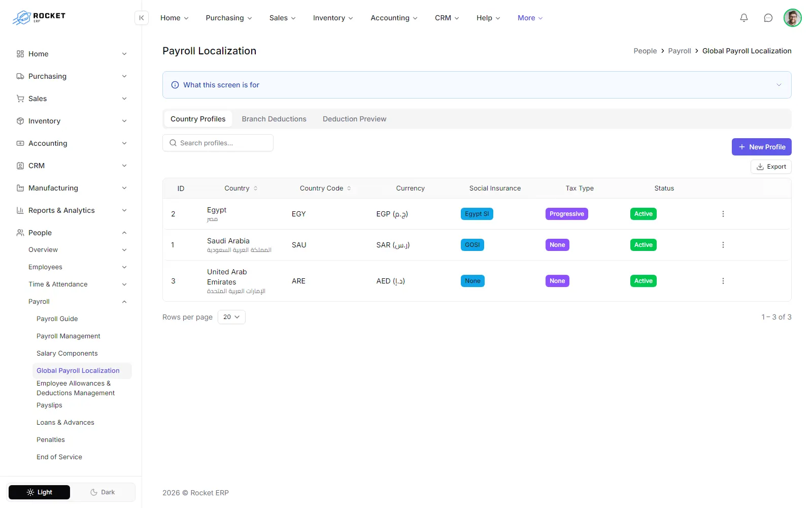Open the top Purchasing menu
Viewport: 812px width, 508px height.
pyautogui.click(x=229, y=18)
